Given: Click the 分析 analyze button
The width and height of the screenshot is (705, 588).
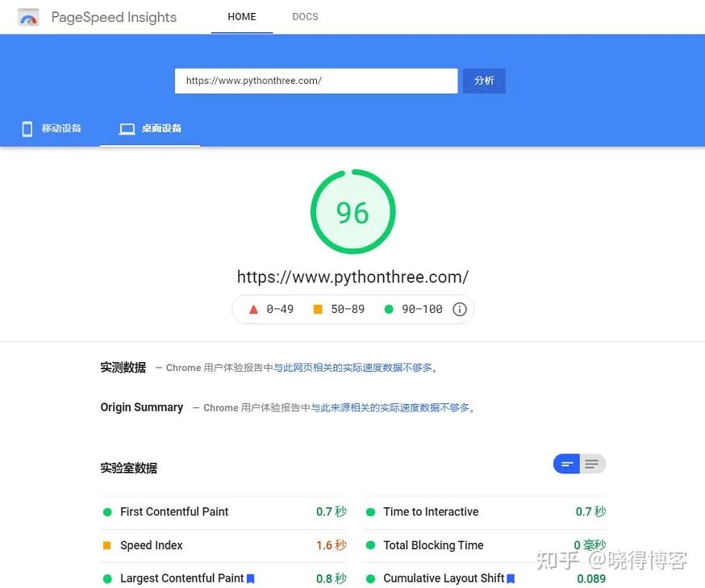Looking at the screenshot, I should [x=484, y=81].
